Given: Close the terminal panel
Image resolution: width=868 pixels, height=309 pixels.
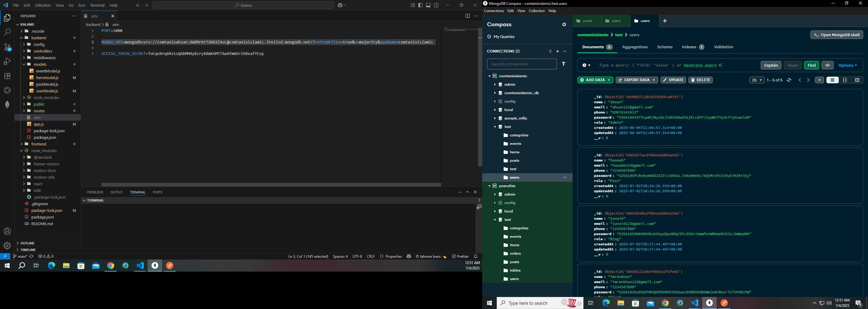Looking at the screenshot, I should click(476, 192).
